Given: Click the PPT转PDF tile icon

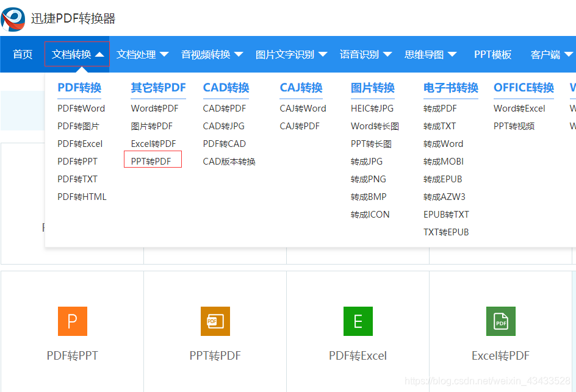Looking at the screenshot, I should click(215, 321).
